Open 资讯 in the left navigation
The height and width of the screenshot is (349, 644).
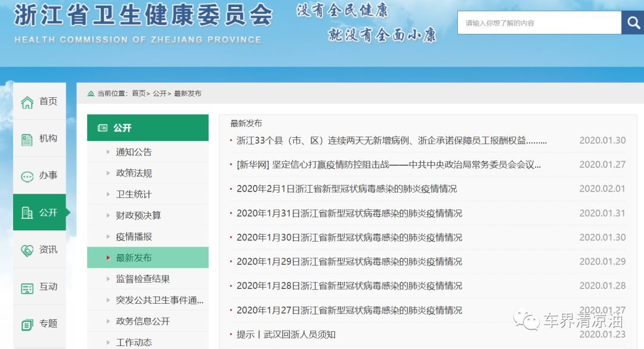[39, 249]
